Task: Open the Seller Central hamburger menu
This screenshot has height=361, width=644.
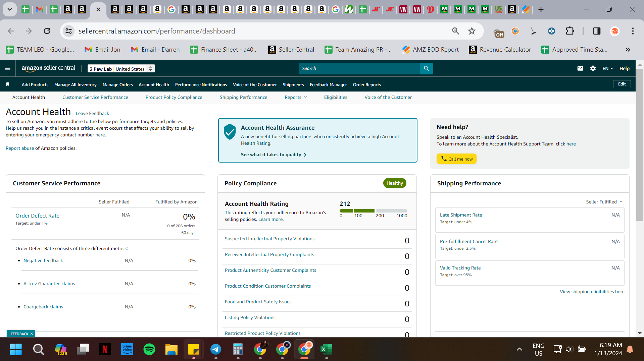Action: pos(8,68)
